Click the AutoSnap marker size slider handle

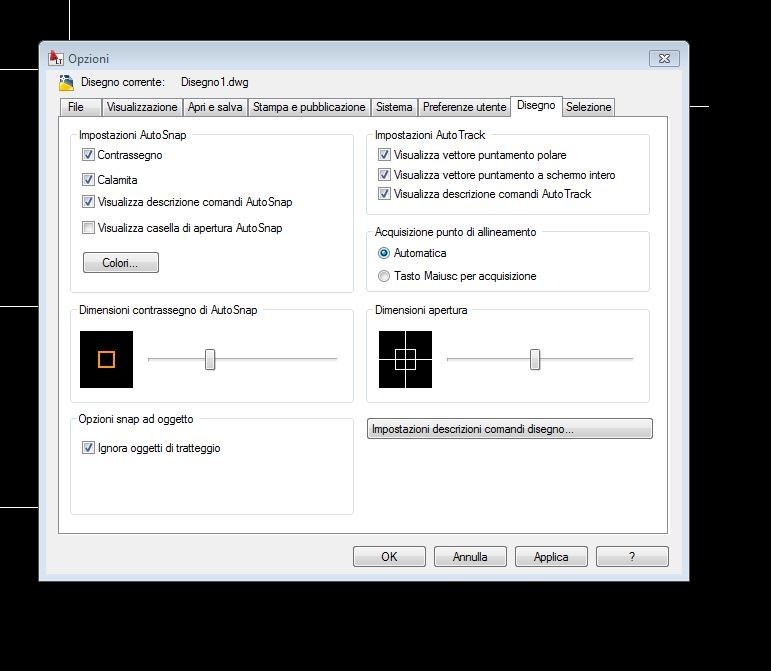210,359
